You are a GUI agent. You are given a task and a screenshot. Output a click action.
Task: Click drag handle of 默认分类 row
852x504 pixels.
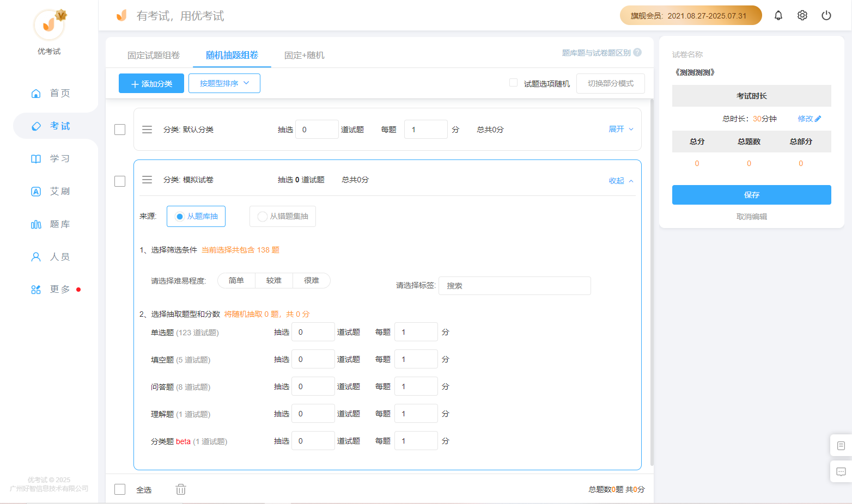[x=147, y=130]
